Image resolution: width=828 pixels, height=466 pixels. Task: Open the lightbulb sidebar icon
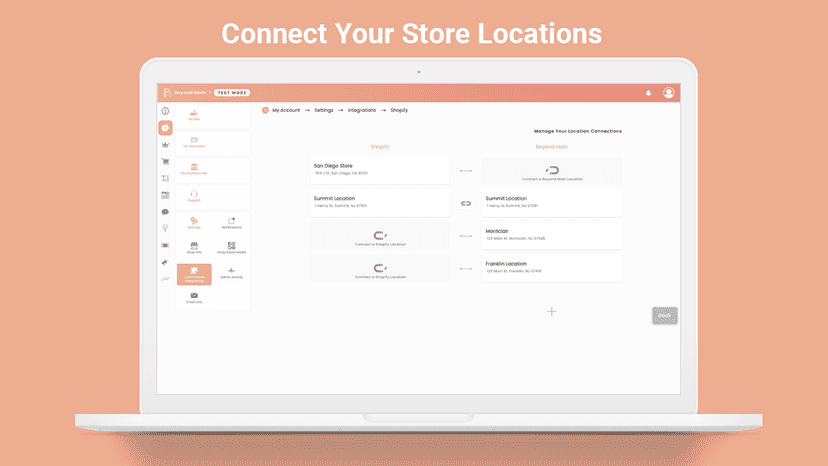[165, 228]
